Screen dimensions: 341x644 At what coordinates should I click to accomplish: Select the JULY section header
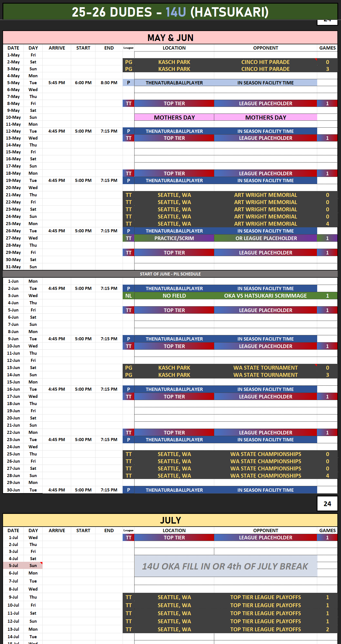(x=170, y=520)
